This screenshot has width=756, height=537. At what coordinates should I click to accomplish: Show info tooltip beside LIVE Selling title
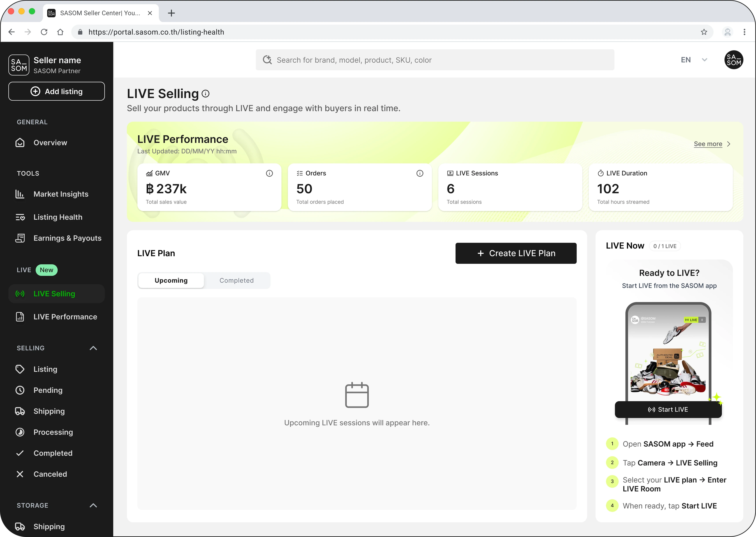click(x=206, y=94)
